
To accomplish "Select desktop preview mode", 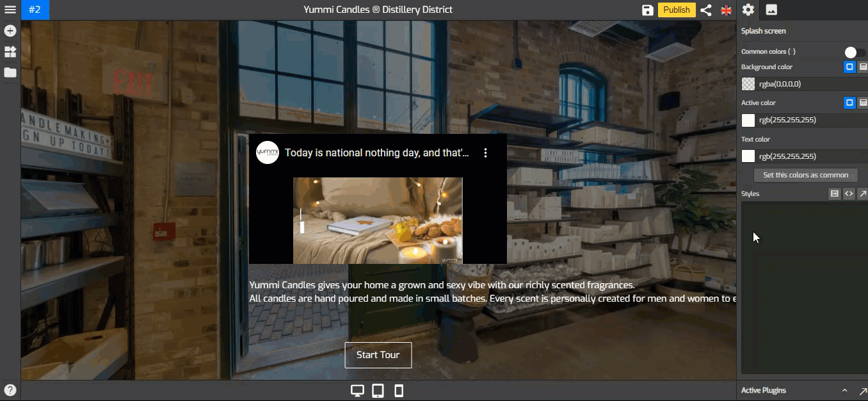I will [357, 391].
